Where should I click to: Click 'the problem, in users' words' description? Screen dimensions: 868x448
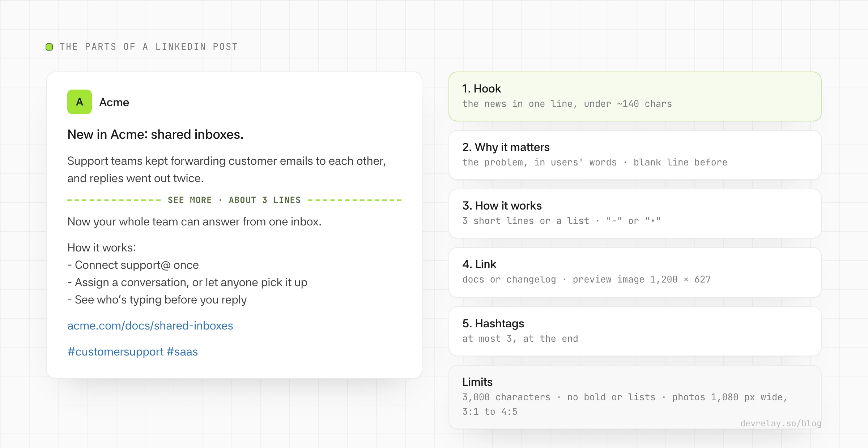coord(595,163)
